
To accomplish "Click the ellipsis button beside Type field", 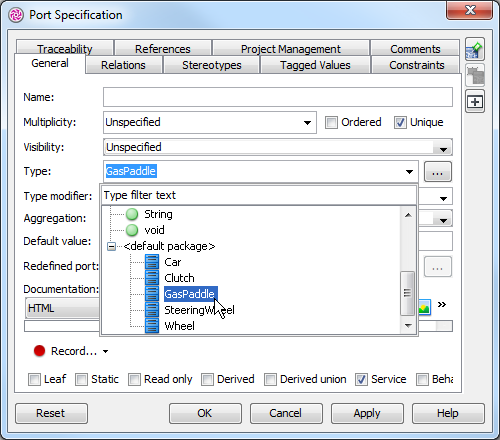I will pyautogui.click(x=438, y=172).
